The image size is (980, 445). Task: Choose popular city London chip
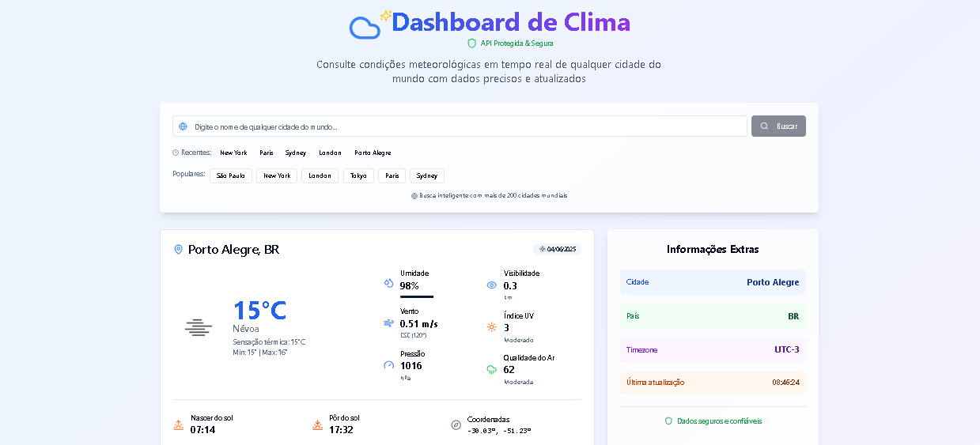click(x=320, y=175)
